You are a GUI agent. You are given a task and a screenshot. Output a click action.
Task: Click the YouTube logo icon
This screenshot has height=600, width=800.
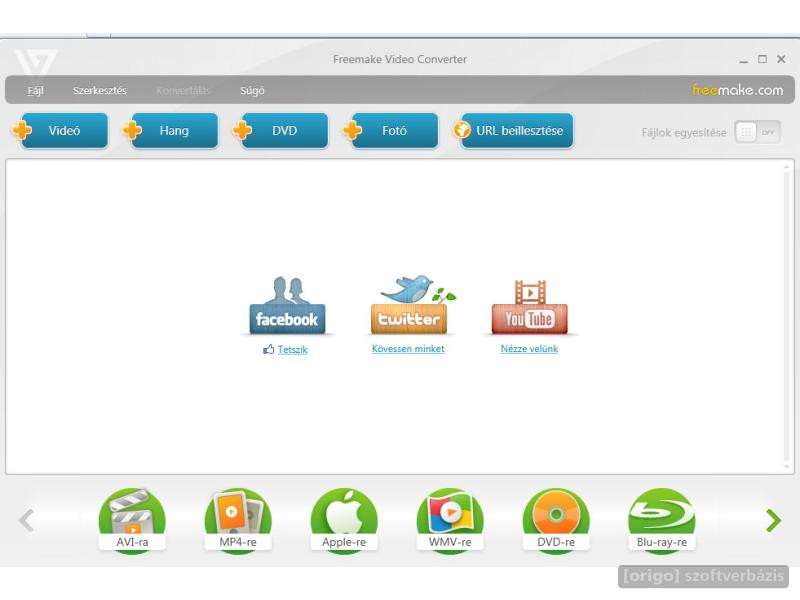[530, 307]
